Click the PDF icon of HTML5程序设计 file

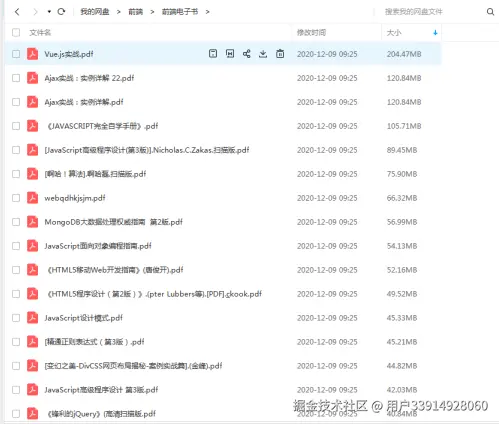coord(32,294)
